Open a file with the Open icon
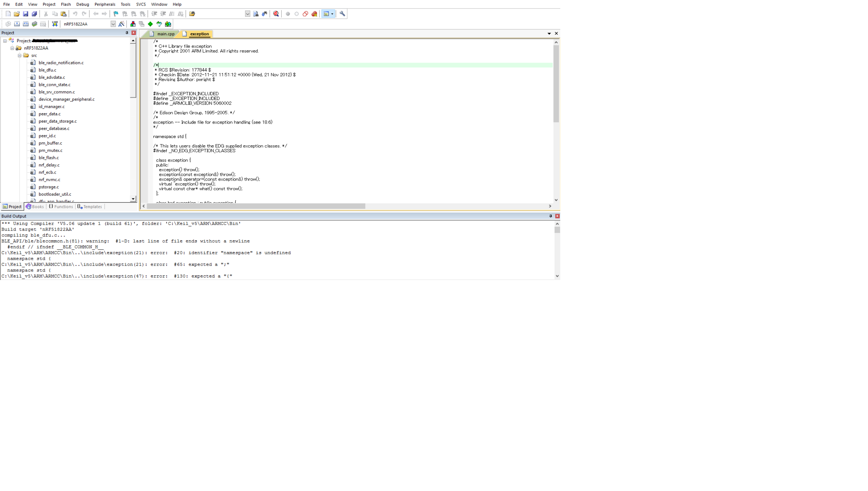 point(17,14)
